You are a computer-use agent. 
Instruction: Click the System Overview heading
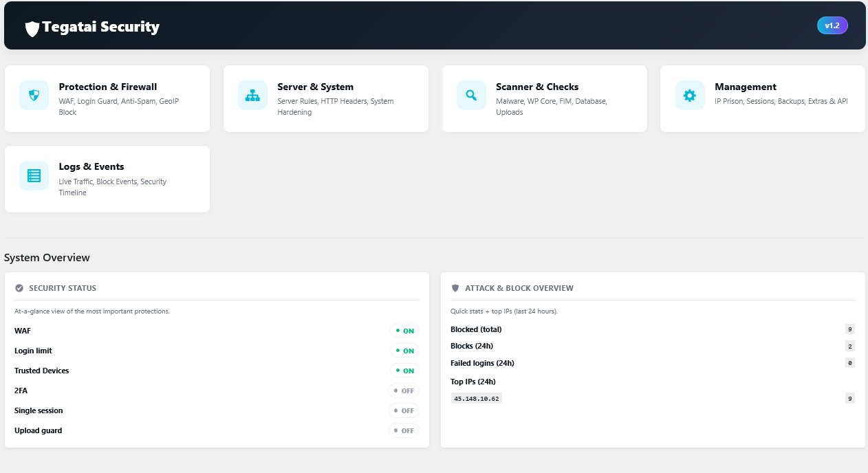pos(47,258)
